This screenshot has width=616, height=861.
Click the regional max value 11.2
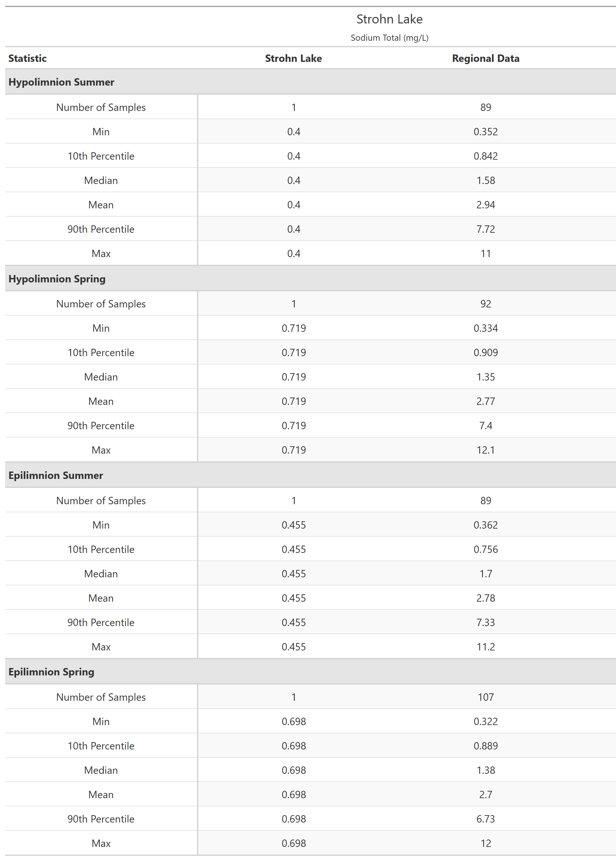486,647
